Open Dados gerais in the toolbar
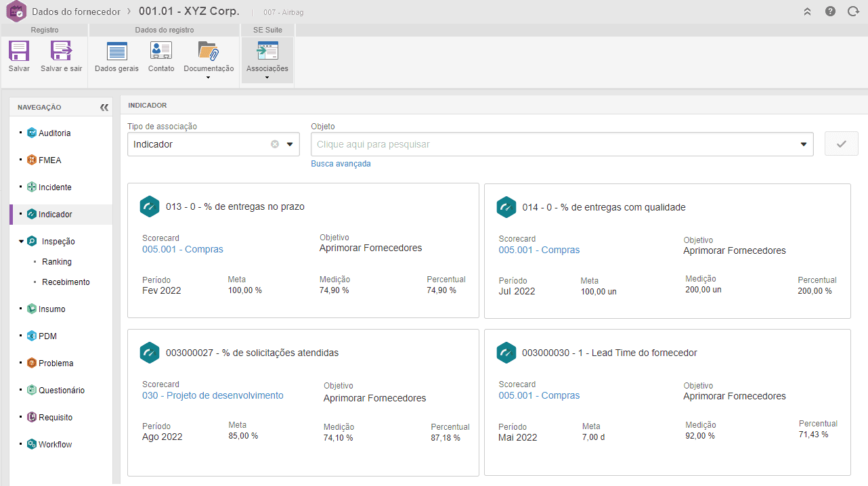The width and height of the screenshot is (868, 486). [116, 51]
